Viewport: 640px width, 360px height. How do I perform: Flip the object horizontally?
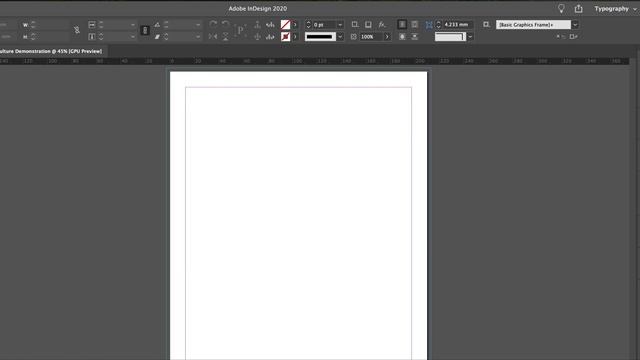213,37
